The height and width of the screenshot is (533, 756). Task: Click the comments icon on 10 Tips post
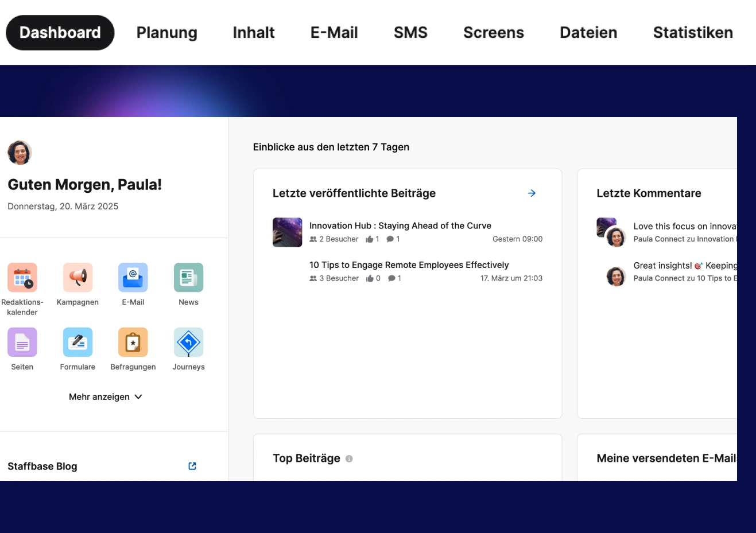(391, 278)
